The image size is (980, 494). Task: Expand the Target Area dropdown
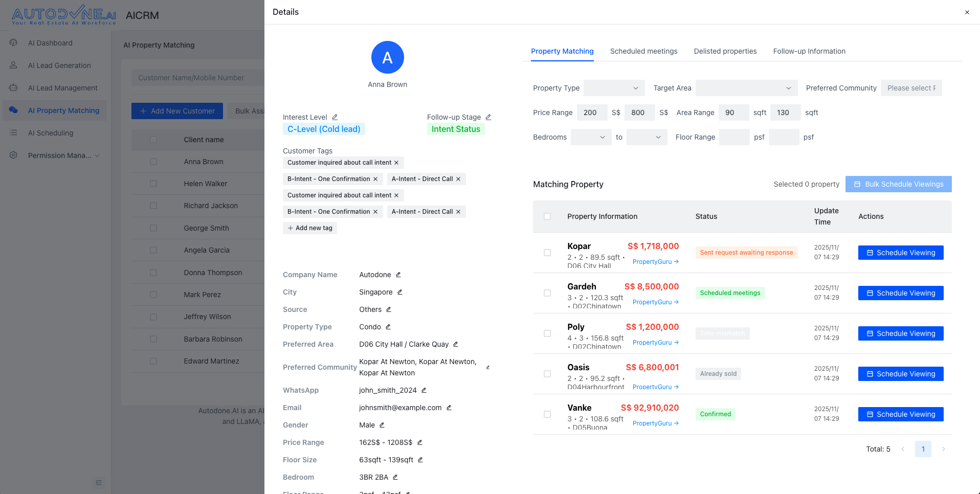click(746, 88)
